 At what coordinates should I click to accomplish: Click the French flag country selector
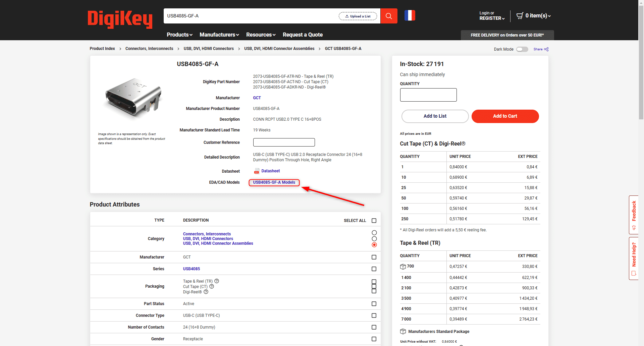point(410,15)
